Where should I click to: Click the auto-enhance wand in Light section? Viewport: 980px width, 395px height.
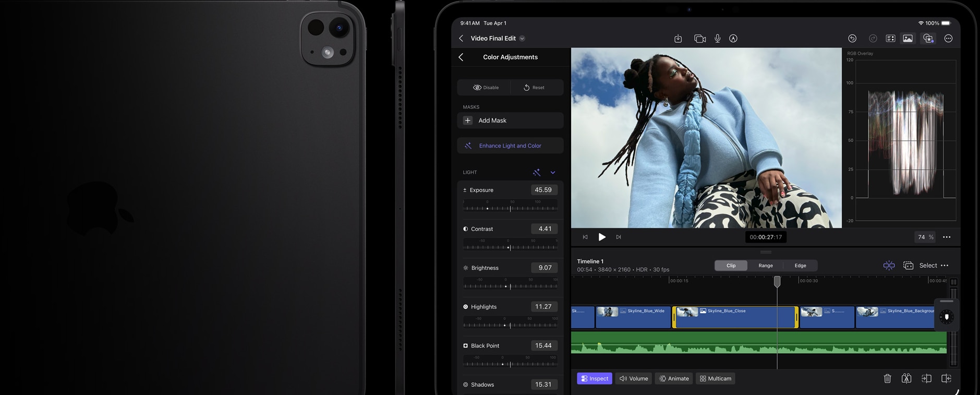point(537,172)
